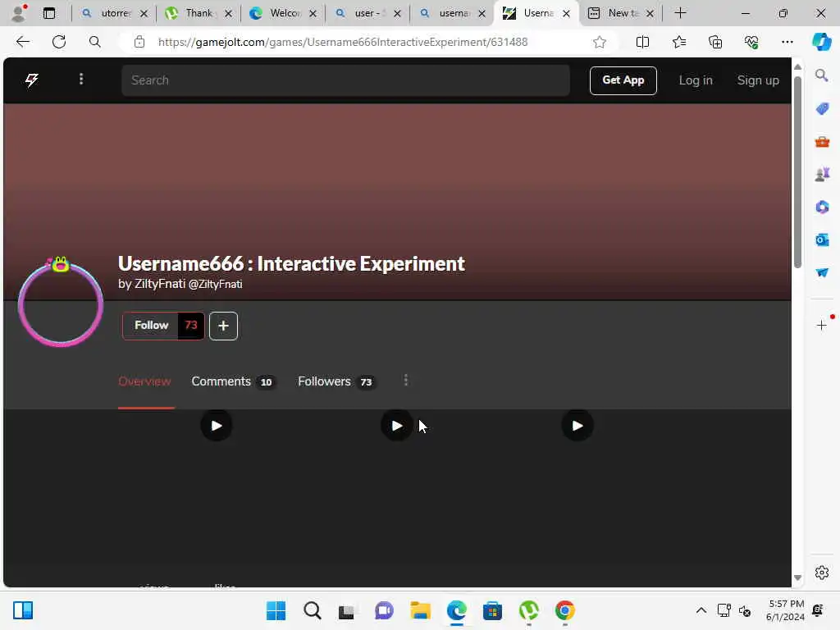Open sidebar Games chess icon
This screenshot has width=840, height=630.
(x=822, y=174)
